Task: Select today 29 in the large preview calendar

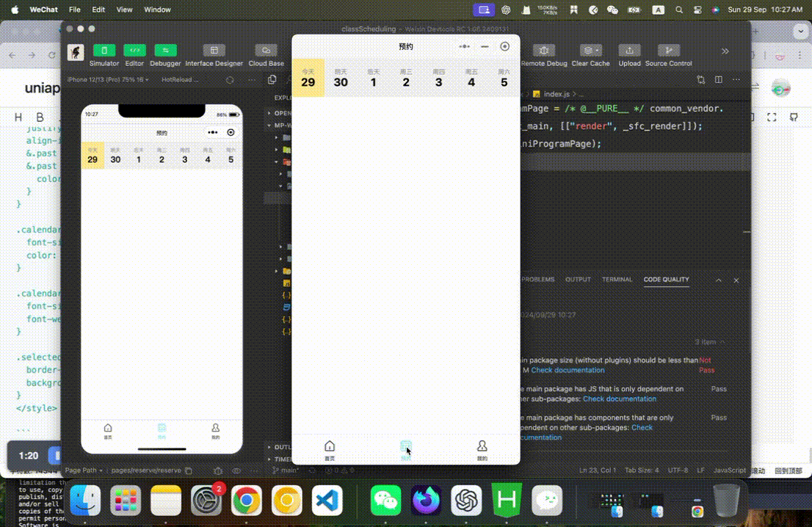Action: click(308, 79)
